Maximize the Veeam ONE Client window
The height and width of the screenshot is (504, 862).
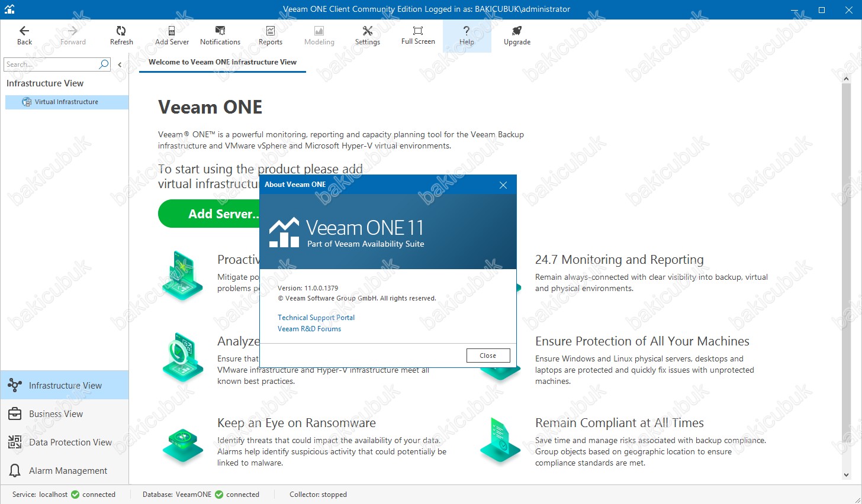tap(822, 9)
